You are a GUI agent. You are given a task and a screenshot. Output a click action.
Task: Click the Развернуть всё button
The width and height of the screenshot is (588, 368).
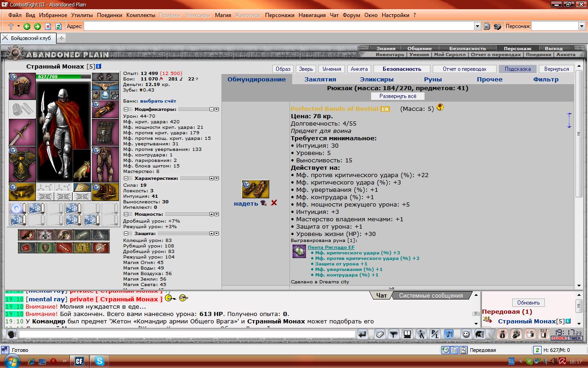pos(398,96)
